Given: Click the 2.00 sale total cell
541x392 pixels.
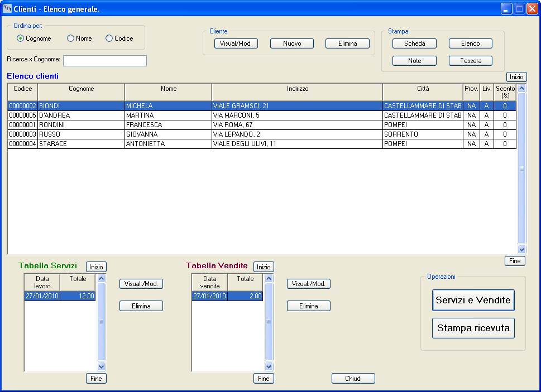Looking at the screenshot, I should click(245, 296).
